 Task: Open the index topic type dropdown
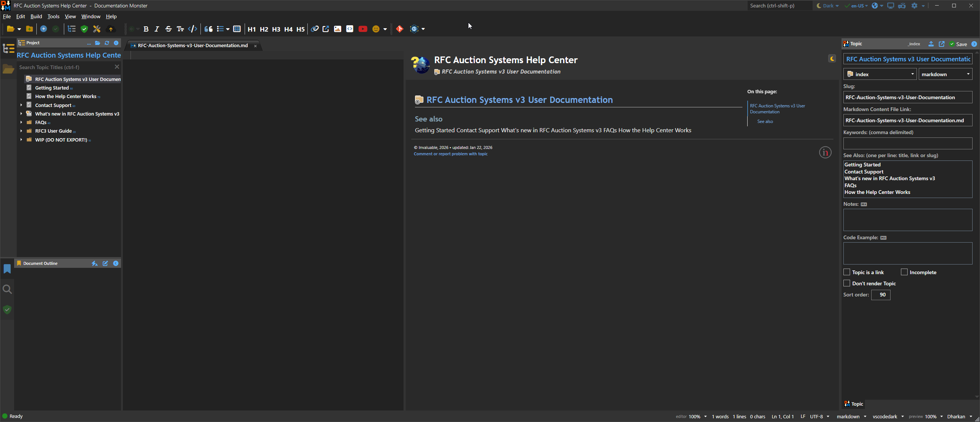879,74
